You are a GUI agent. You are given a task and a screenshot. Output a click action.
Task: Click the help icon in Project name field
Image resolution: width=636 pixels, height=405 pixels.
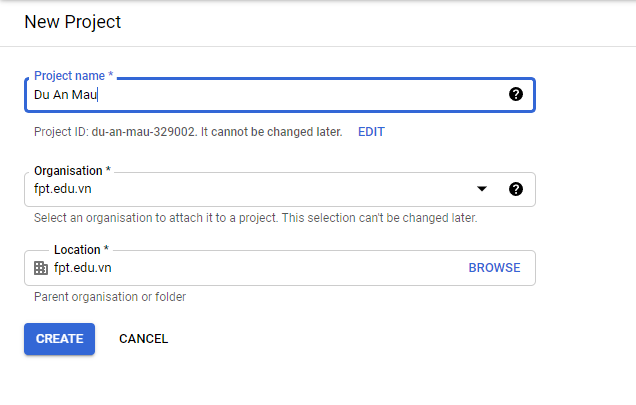pos(516,95)
